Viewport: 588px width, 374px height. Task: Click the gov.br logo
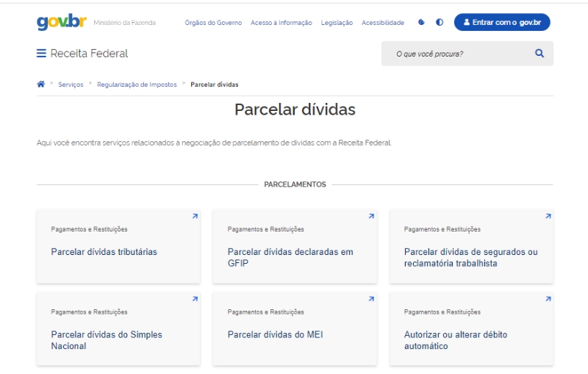(62, 22)
